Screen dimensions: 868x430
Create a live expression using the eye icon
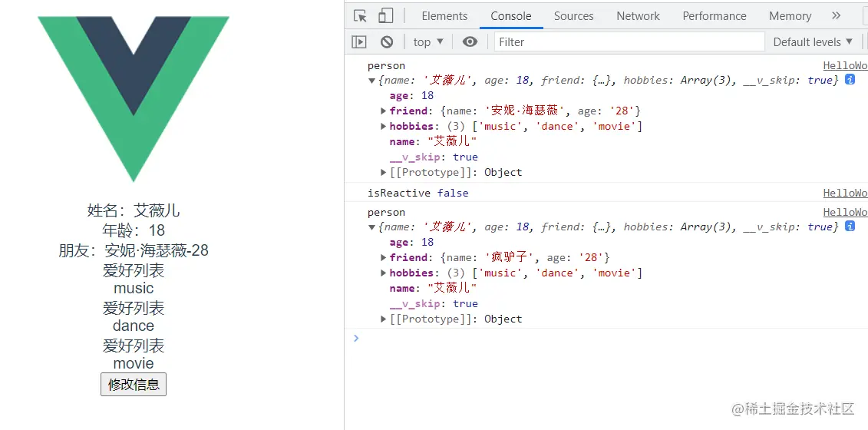click(x=470, y=41)
